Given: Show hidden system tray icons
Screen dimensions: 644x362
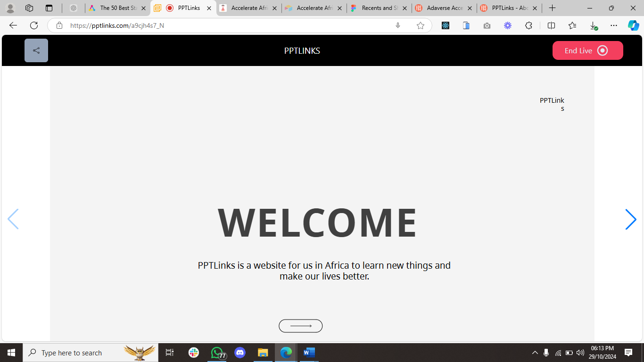Looking at the screenshot, I should pos(535,353).
